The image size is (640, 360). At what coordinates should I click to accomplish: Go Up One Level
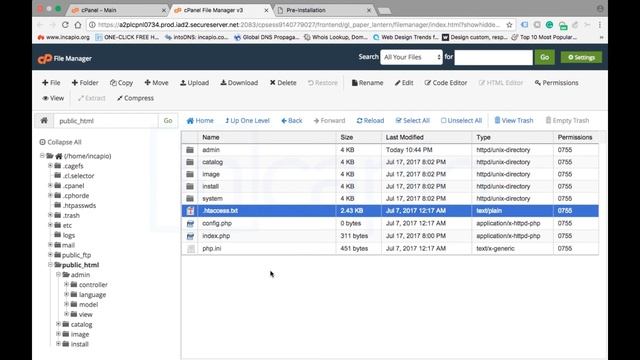pyautogui.click(x=247, y=121)
